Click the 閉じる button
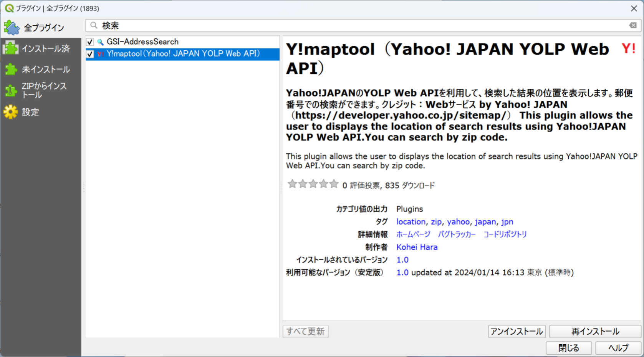Screen dimensions: 644x357 (x=569, y=348)
